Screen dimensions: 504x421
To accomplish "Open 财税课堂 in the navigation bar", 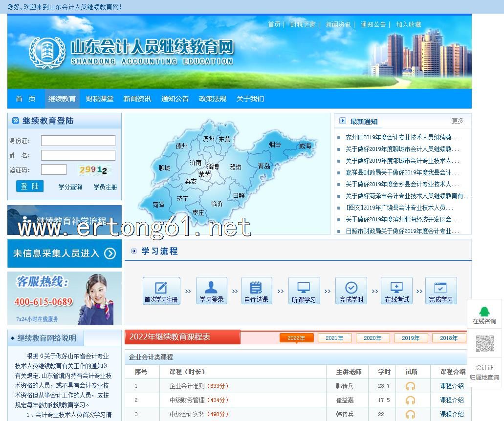I will (x=100, y=99).
